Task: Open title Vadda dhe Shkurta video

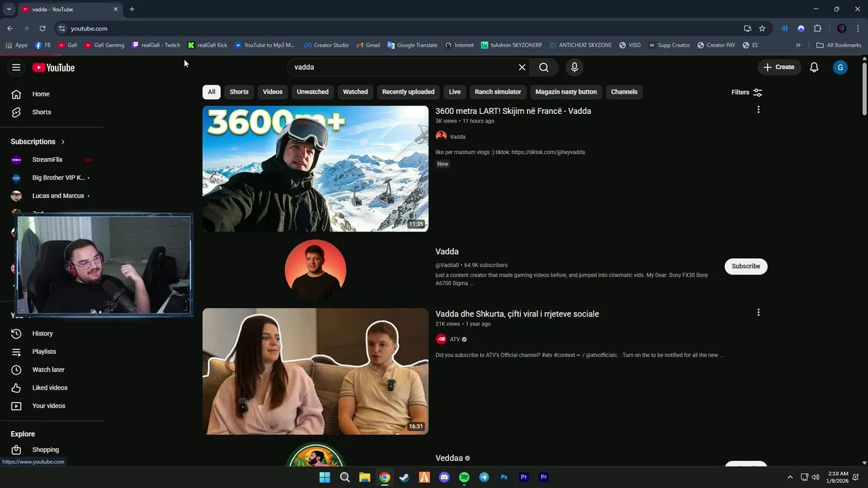Action: tap(517, 314)
